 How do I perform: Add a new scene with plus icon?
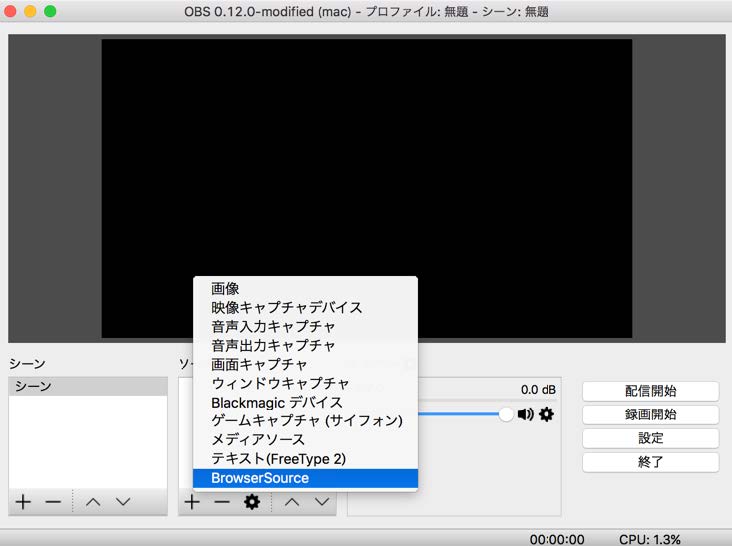(23, 502)
